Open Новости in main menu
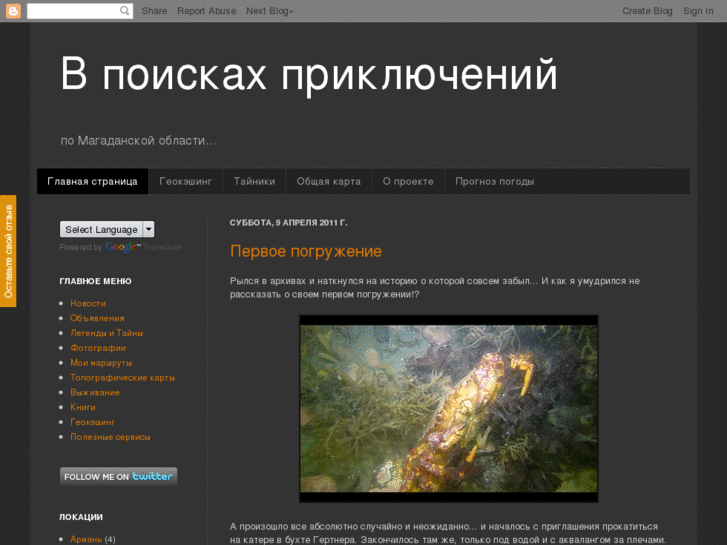 pos(88,303)
